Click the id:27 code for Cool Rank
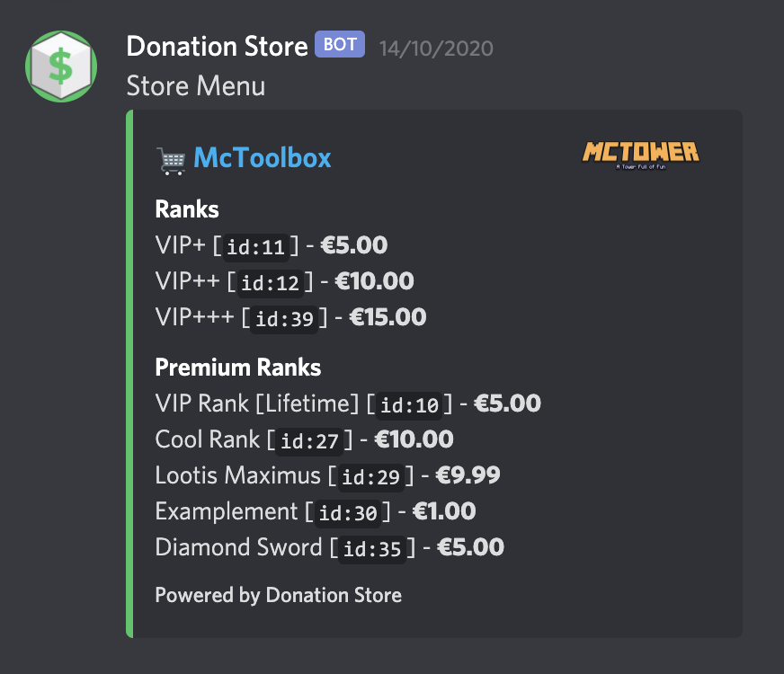This screenshot has height=674, width=784. pos(309,441)
